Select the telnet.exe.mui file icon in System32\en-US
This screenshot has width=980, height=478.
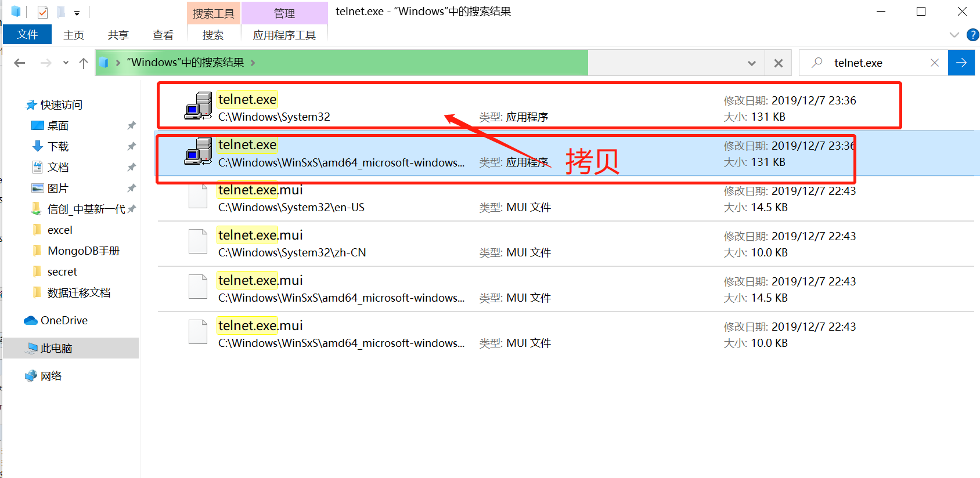coord(198,196)
